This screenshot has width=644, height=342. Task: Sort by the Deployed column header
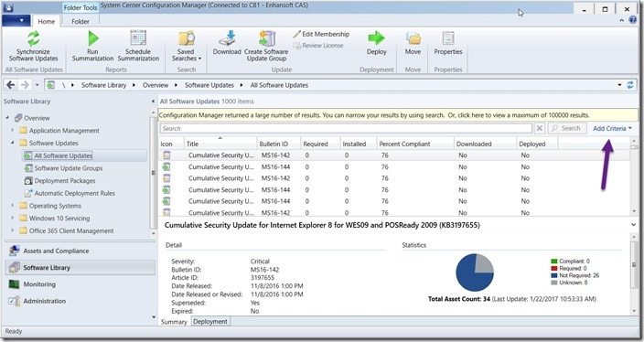[537, 144]
